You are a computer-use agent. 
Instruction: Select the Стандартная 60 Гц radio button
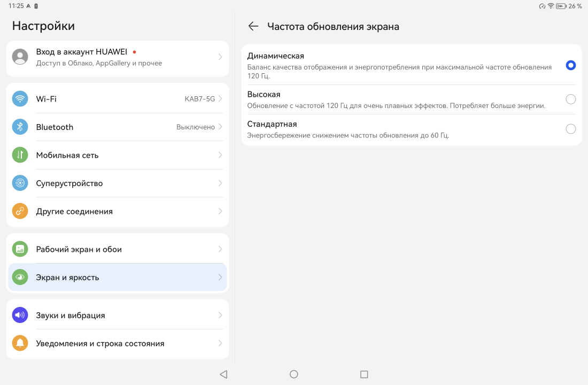point(570,129)
